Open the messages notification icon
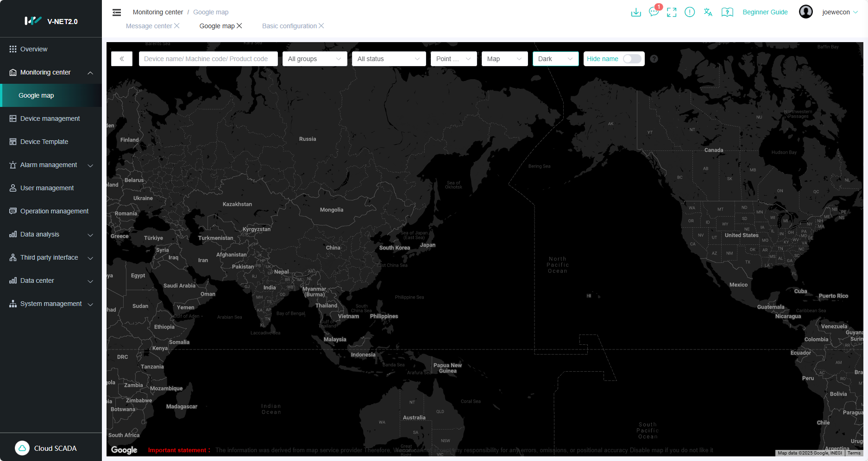 [x=654, y=12]
